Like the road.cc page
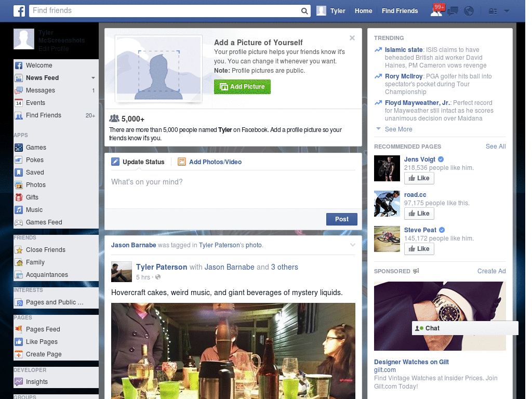 tap(419, 214)
